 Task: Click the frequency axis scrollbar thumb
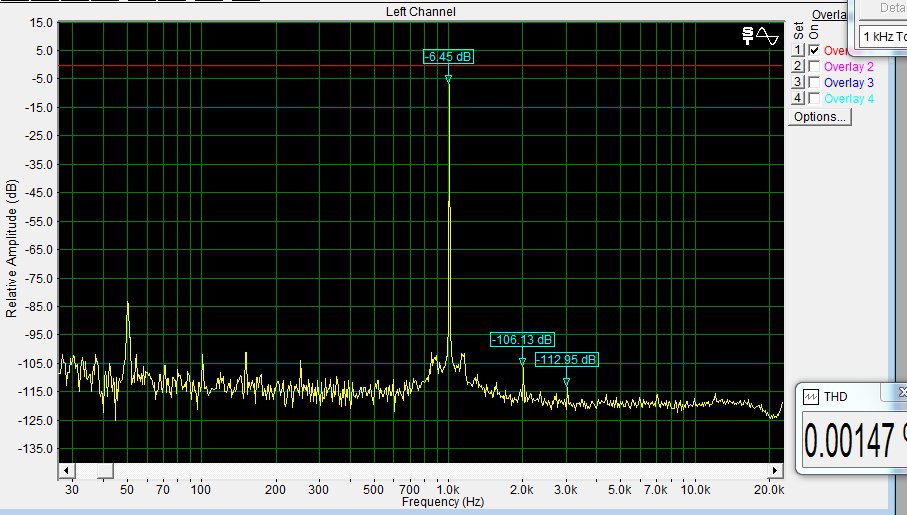point(105,470)
